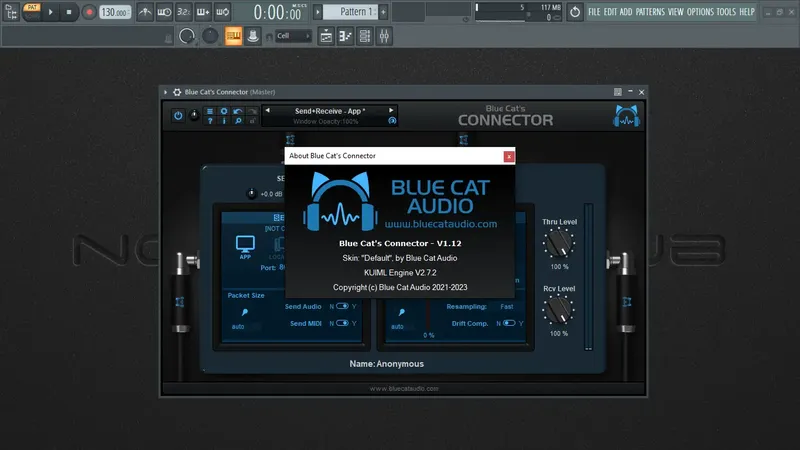
Task: Open www.bluecataudio.com link in About dialog
Action: tap(441, 224)
